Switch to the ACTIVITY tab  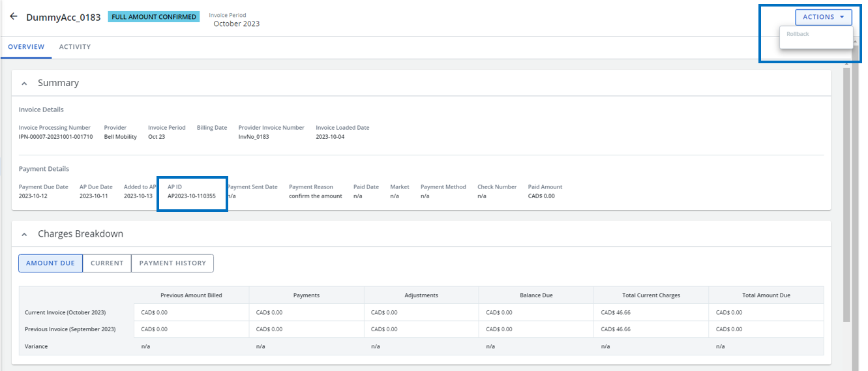[x=75, y=47]
